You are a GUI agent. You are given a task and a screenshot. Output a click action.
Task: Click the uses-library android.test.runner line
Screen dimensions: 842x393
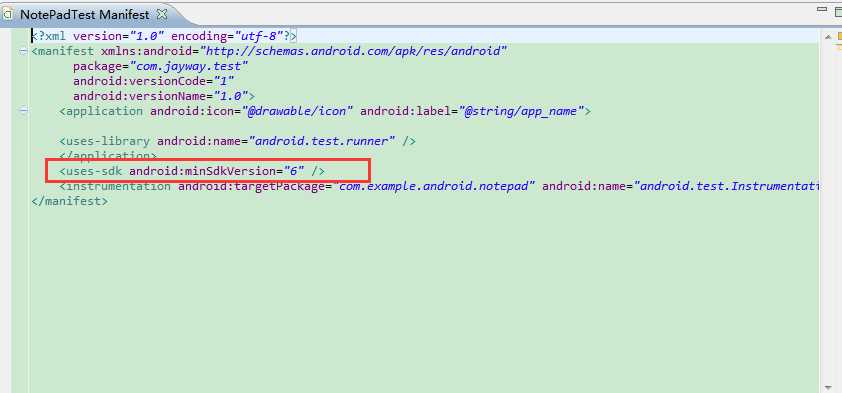pyautogui.click(x=237, y=141)
